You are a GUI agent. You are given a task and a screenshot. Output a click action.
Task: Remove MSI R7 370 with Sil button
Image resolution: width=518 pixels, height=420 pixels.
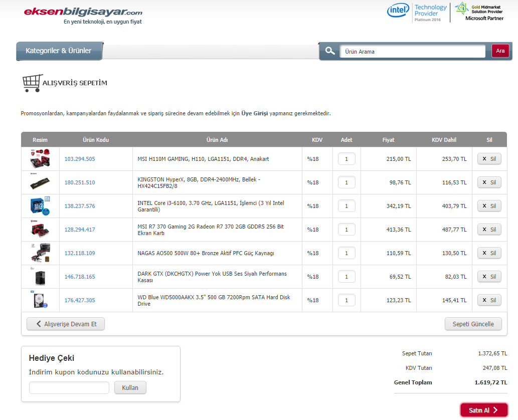(x=489, y=230)
